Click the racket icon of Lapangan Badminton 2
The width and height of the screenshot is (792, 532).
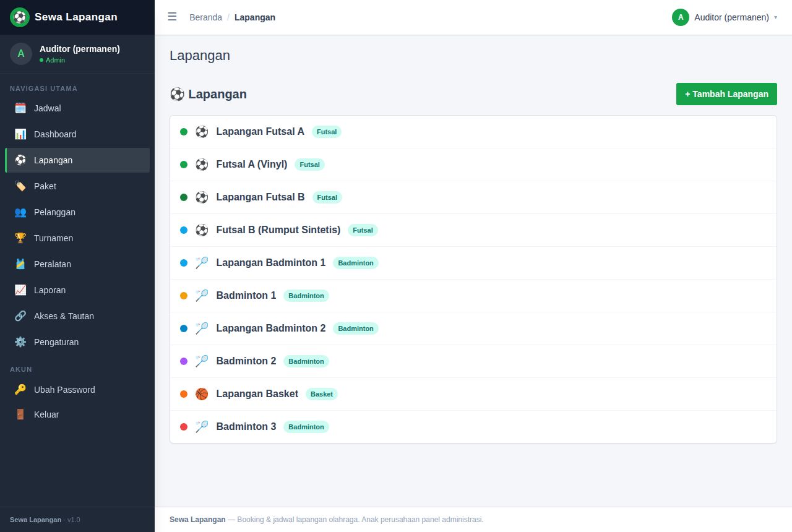(202, 328)
